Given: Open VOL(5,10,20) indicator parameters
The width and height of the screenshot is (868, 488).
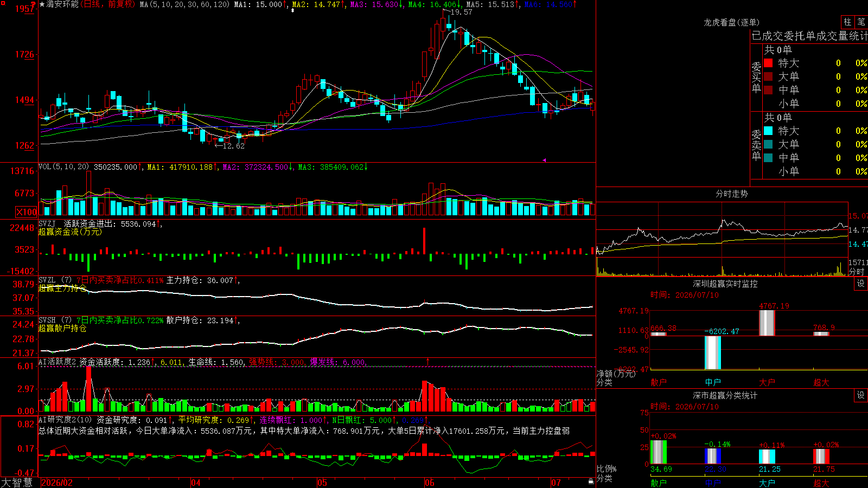Looking at the screenshot, I should [x=64, y=167].
